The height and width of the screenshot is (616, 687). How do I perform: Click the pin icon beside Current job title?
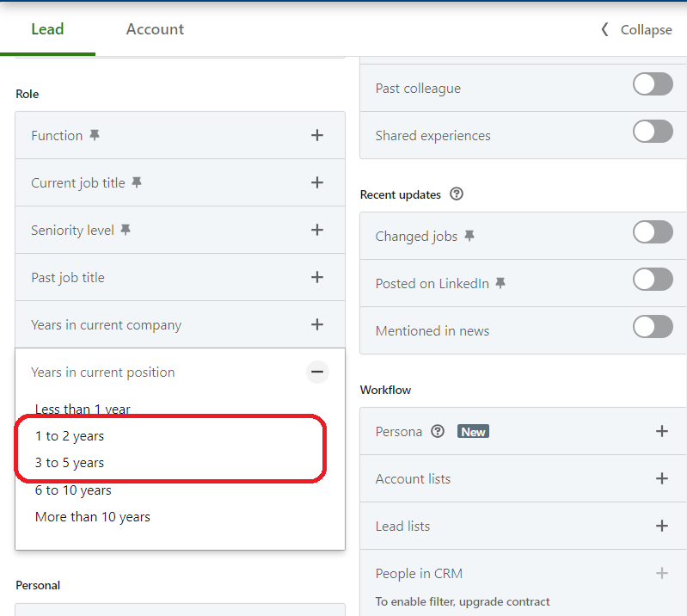137,182
